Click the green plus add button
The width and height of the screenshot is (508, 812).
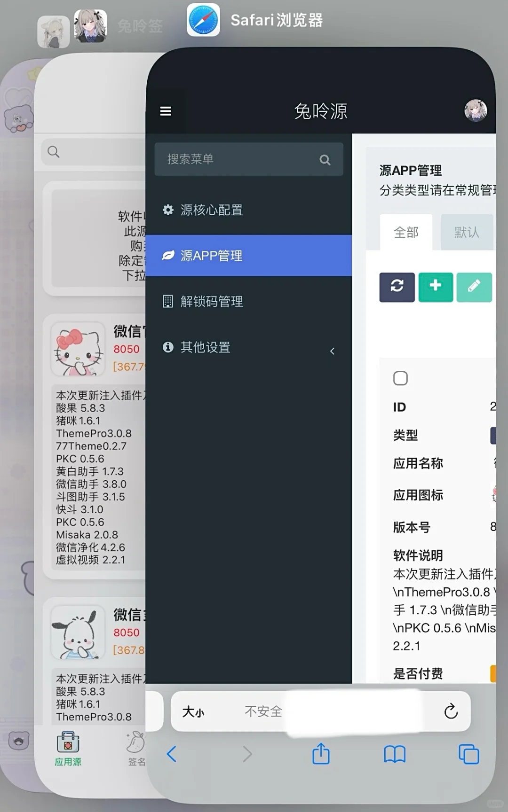pos(436,287)
